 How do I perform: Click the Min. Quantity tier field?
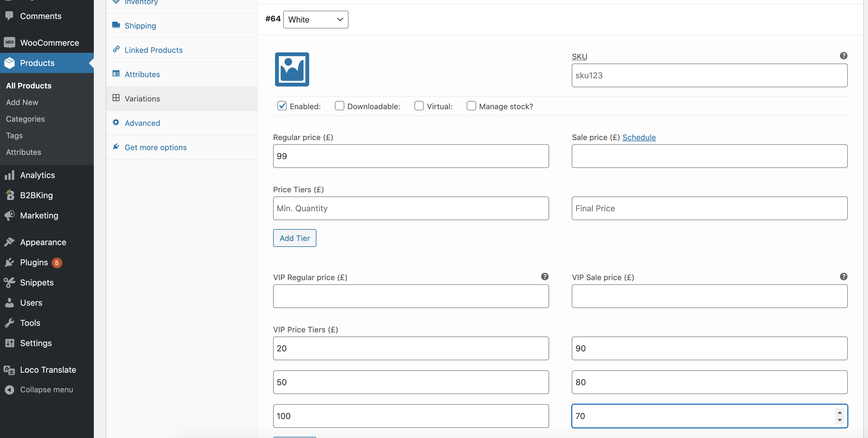[x=411, y=208]
